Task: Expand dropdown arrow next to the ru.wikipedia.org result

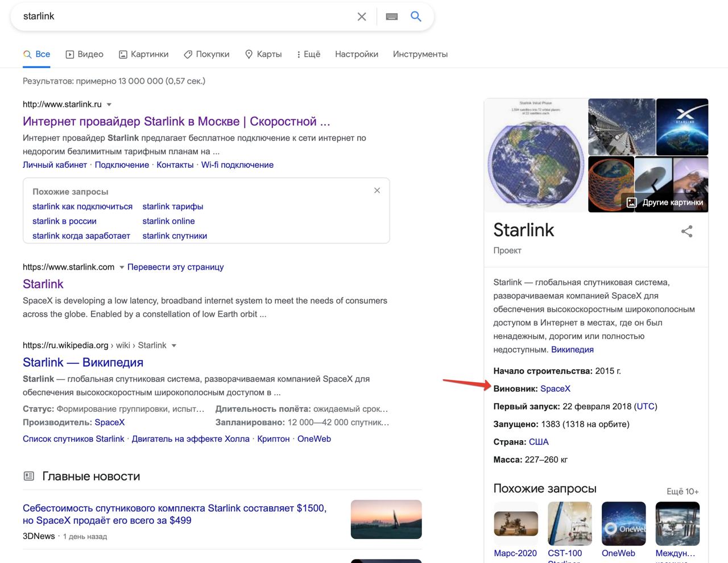Action: (174, 346)
